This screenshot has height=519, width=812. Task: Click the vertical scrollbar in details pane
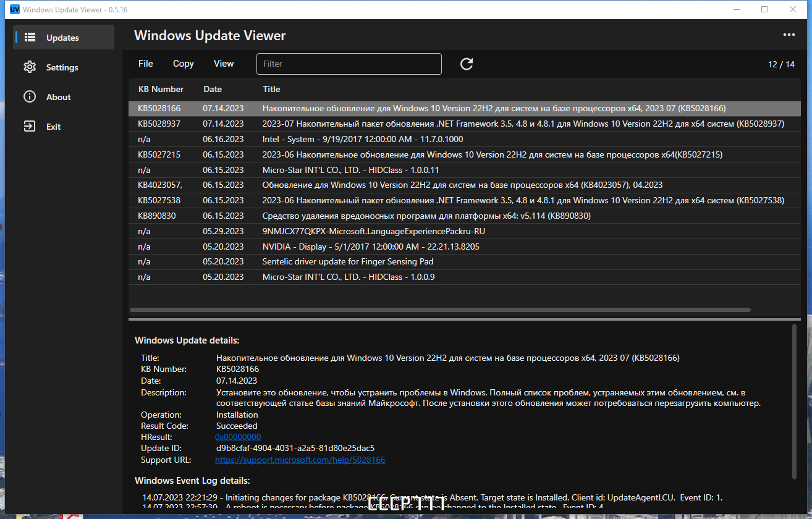(x=794, y=401)
